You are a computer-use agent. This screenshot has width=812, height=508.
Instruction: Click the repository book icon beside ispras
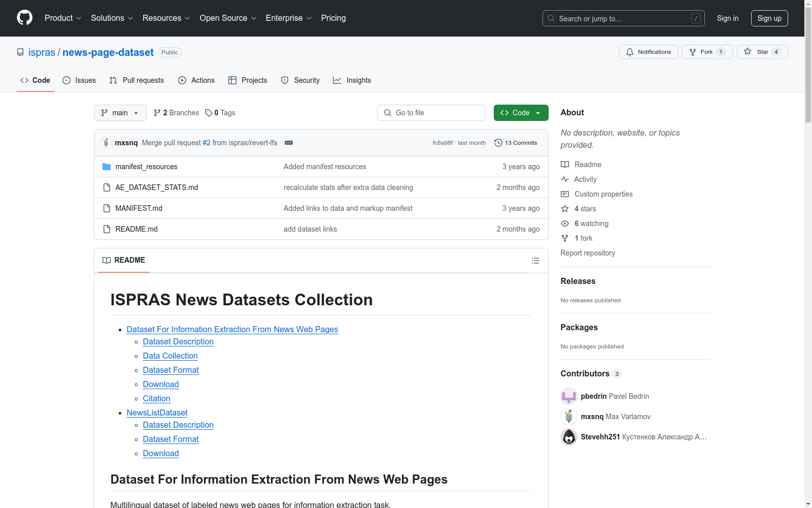tap(20, 52)
